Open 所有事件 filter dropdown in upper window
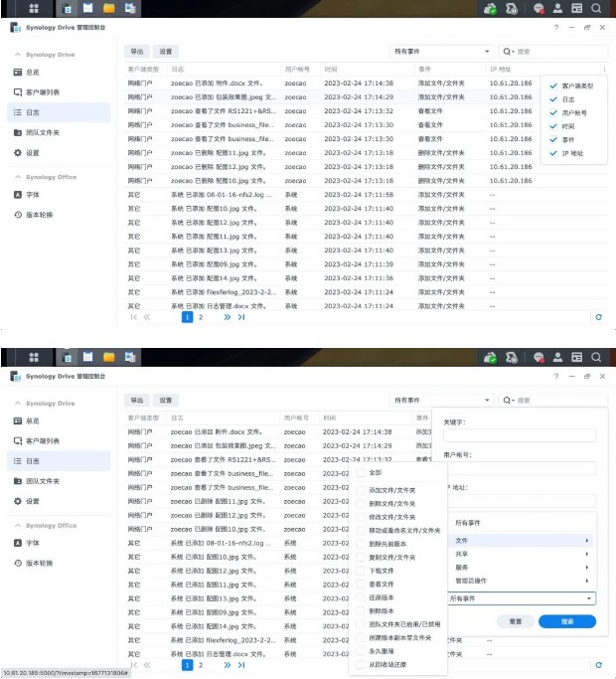The width and height of the screenshot is (616, 679). (441, 52)
